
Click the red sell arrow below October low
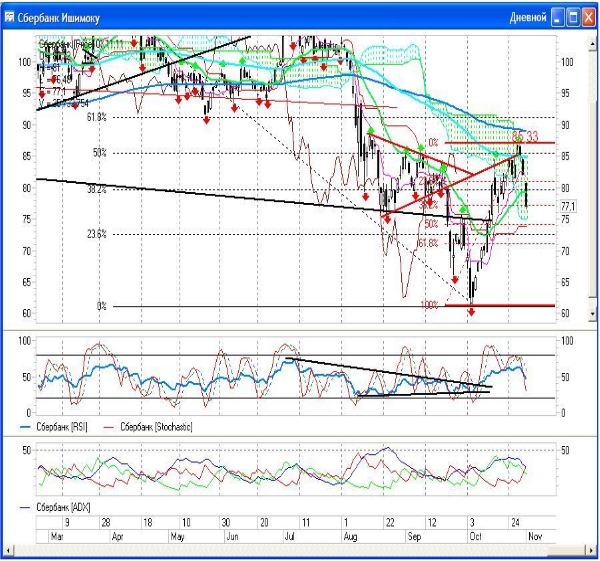(471, 313)
